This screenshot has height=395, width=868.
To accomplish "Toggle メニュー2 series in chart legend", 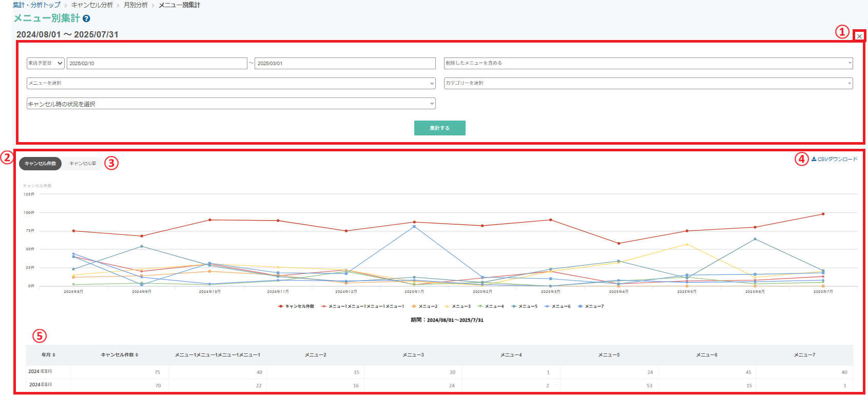I will point(424,306).
